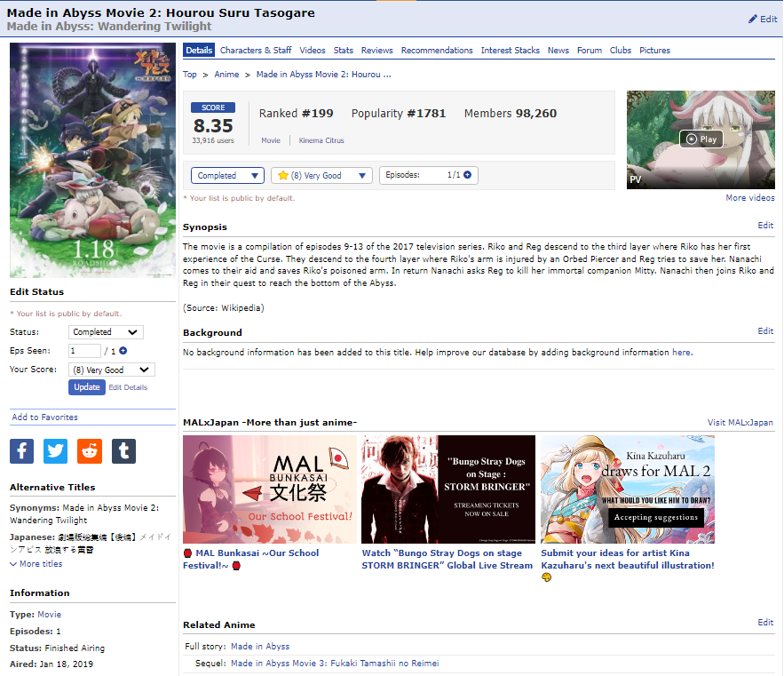Click Made in Abyss Movie 2 breadcrumb
Image resolution: width=784 pixels, height=676 pixels.
pyautogui.click(x=323, y=74)
